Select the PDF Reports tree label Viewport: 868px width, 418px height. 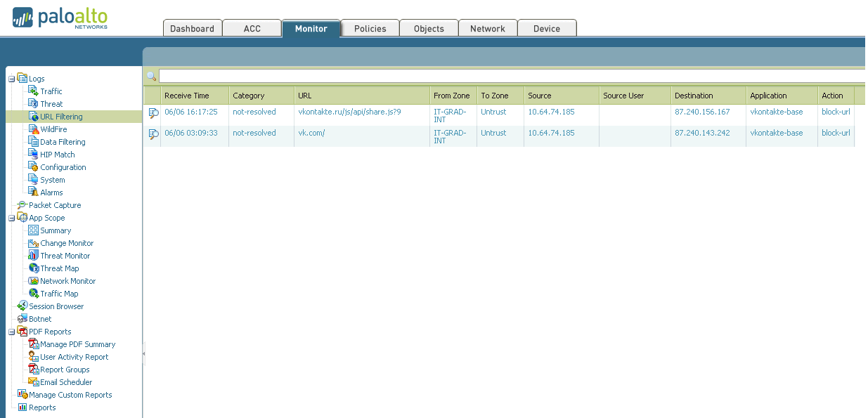coord(50,332)
